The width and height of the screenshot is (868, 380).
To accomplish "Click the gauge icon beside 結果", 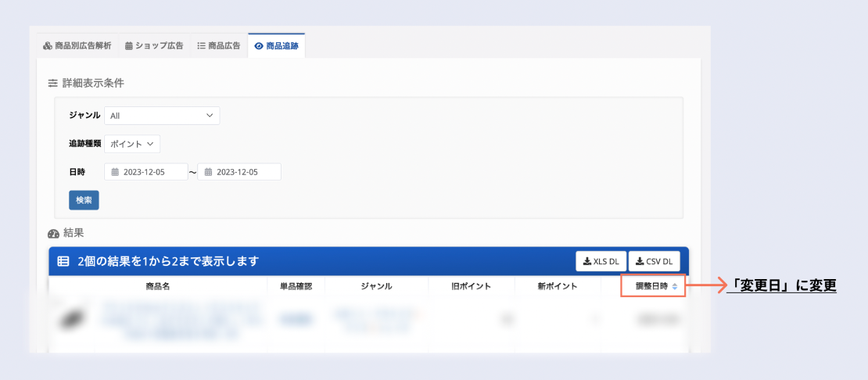I will 53,233.
